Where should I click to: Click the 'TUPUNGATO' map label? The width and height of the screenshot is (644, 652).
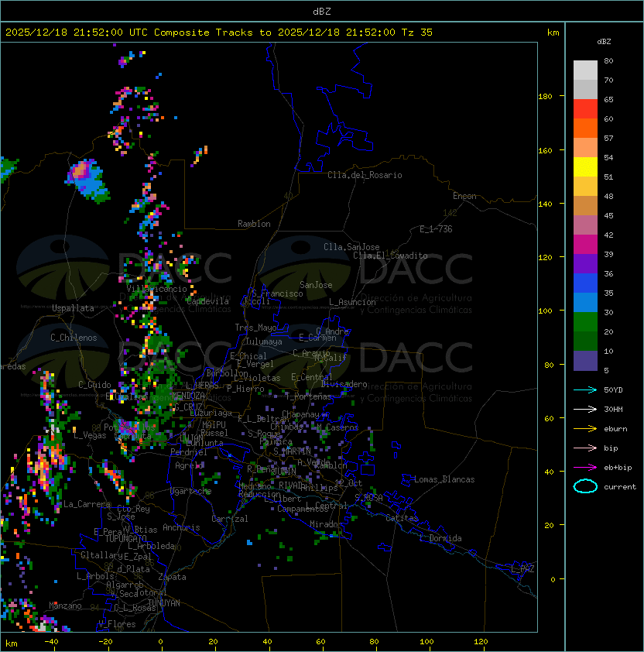[x=125, y=539]
